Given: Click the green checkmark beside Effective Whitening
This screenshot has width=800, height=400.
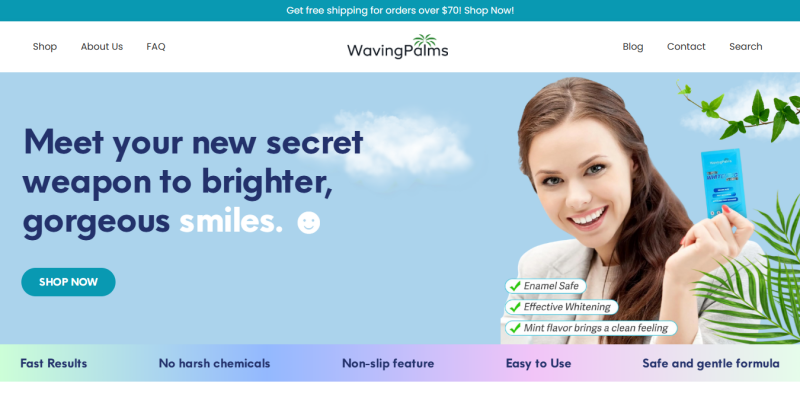Looking at the screenshot, I should 515,307.
